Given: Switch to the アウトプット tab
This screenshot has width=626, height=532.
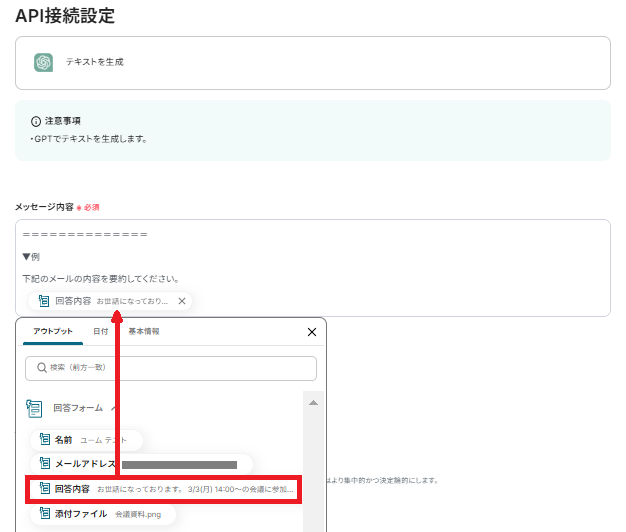Looking at the screenshot, I should (53, 331).
